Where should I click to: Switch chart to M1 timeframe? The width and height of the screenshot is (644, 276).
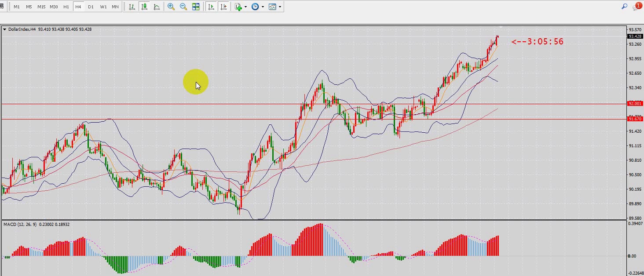tap(17, 7)
